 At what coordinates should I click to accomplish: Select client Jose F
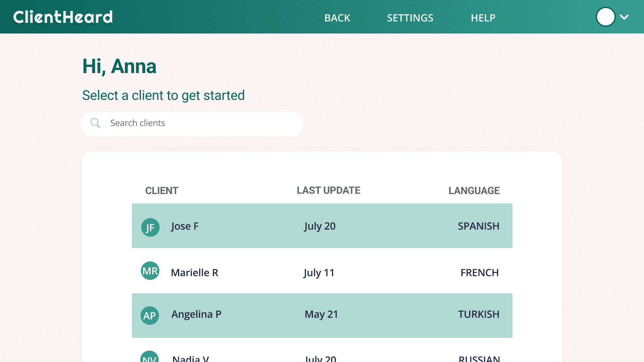click(185, 226)
